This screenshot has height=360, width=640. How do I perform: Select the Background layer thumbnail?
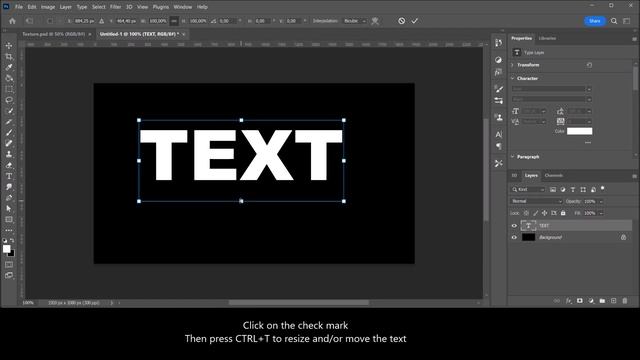pos(528,237)
